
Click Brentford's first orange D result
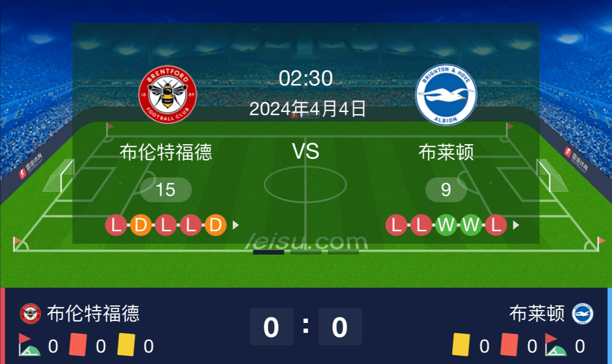pos(141,225)
